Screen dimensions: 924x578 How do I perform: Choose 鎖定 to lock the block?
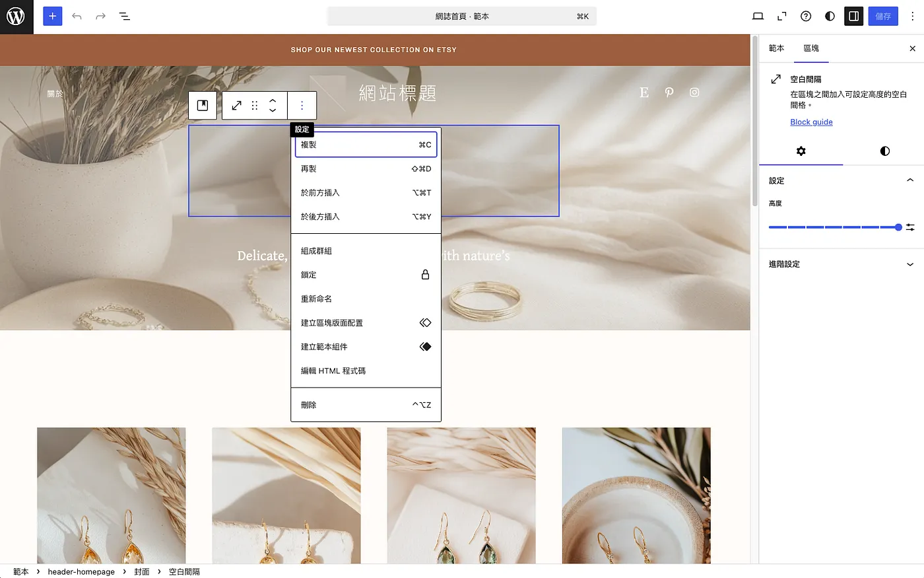366,275
